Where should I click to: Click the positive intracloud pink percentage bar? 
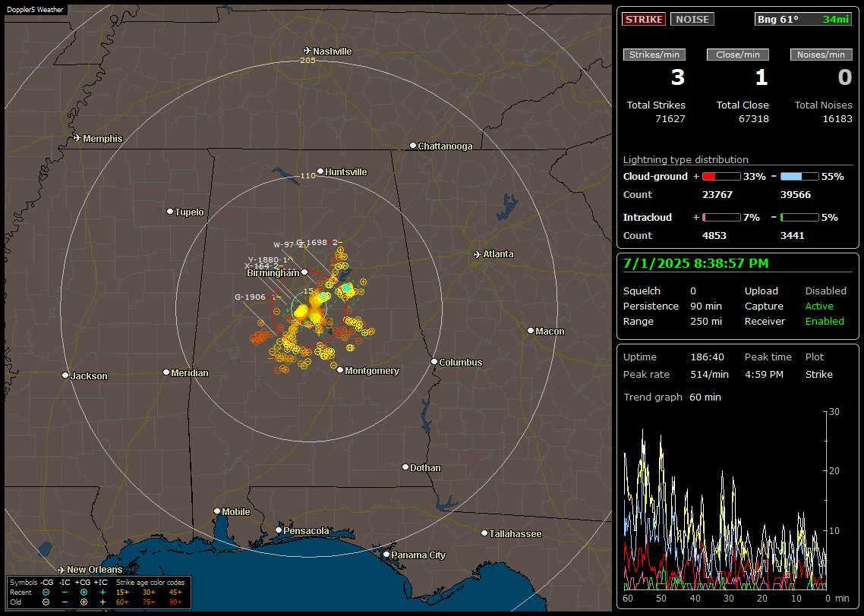coord(721,218)
